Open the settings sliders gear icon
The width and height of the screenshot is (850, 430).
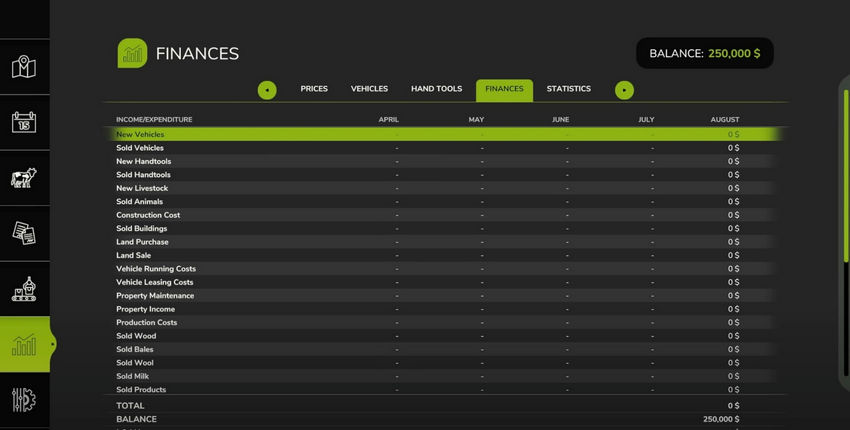(24, 400)
